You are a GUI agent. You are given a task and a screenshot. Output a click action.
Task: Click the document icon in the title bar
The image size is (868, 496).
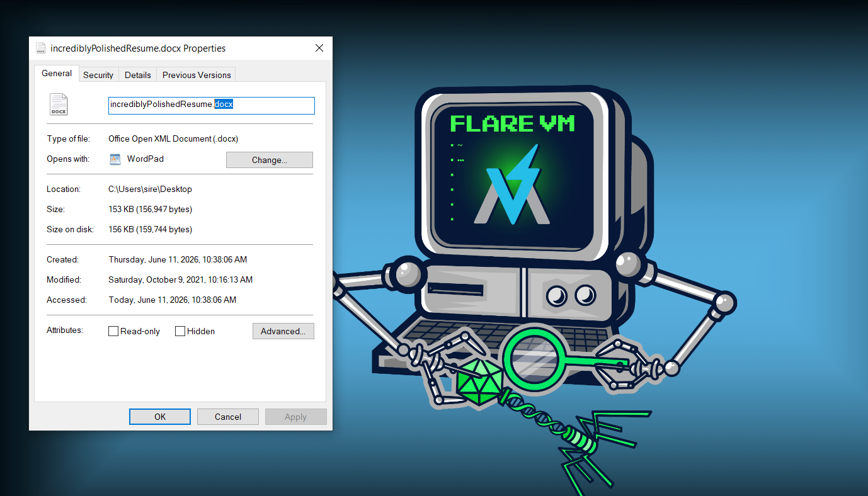(x=41, y=48)
